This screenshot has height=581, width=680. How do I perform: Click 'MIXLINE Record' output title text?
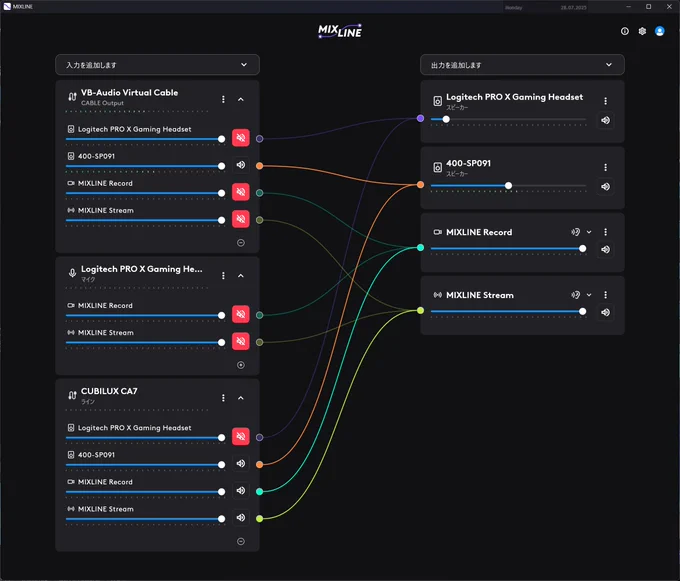(479, 232)
